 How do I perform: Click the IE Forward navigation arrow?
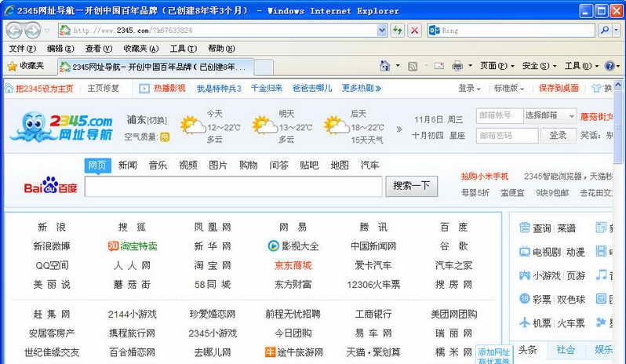pyautogui.click(x=32, y=31)
